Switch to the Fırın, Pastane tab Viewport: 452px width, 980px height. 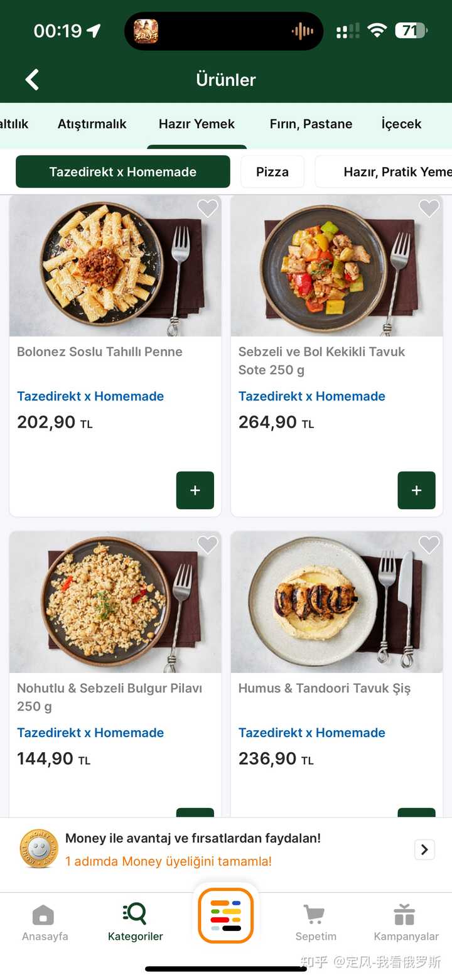click(x=311, y=124)
